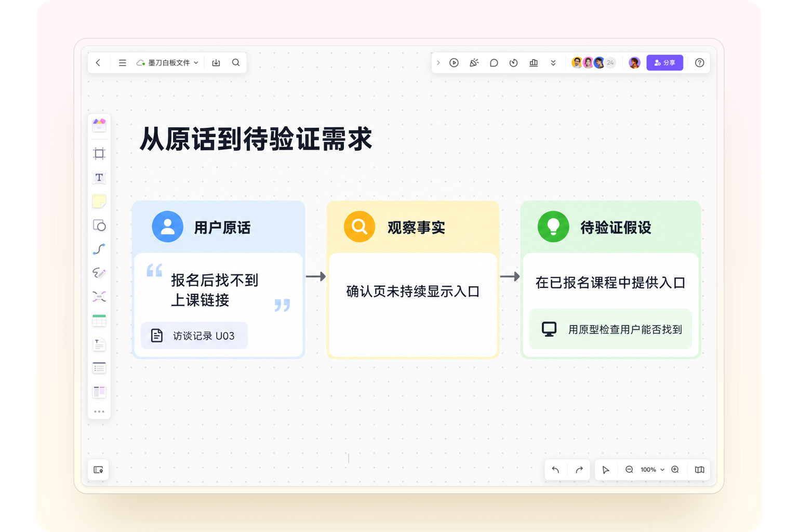Screen dimensions: 798x532
Task: Open the templates library icon in the left toolbar
Action: click(99, 125)
